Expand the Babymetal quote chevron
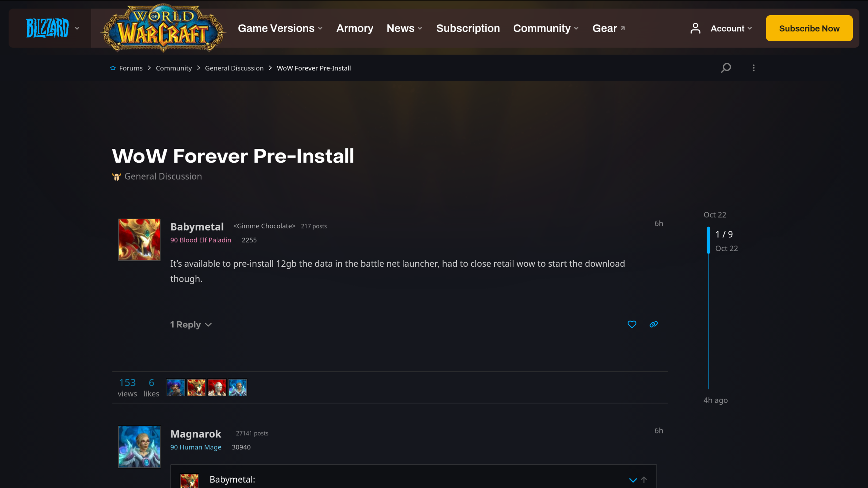 click(x=633, y=480)
